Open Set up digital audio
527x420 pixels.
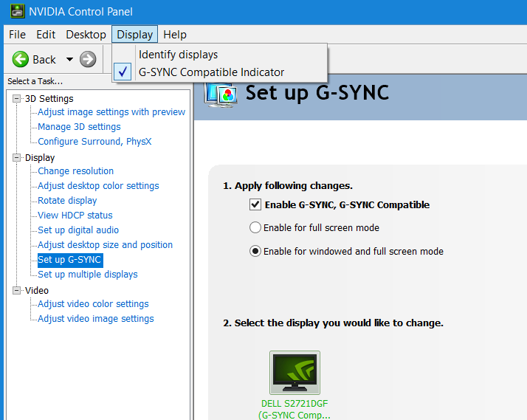coord(78,230)
